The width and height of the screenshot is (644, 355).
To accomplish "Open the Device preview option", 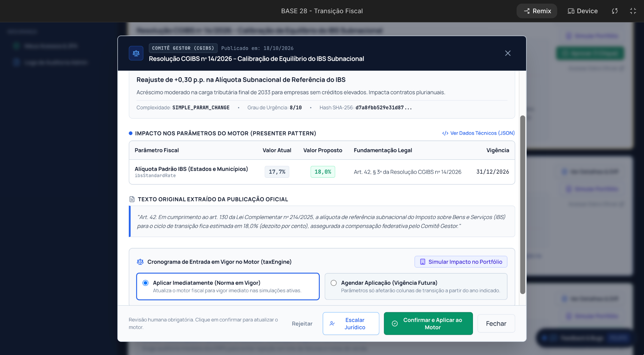I will click(x=582, y=11).
